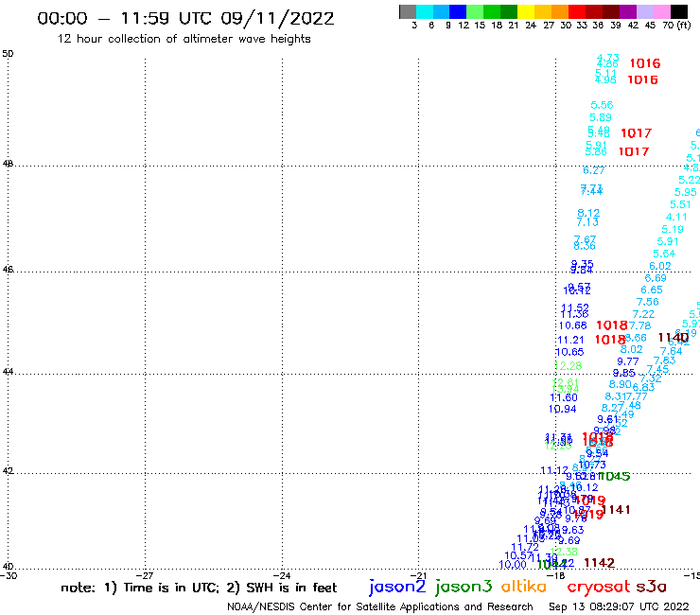Click the blue value '10.65'
The image size is (700, 615).
[x=569, y=352]
